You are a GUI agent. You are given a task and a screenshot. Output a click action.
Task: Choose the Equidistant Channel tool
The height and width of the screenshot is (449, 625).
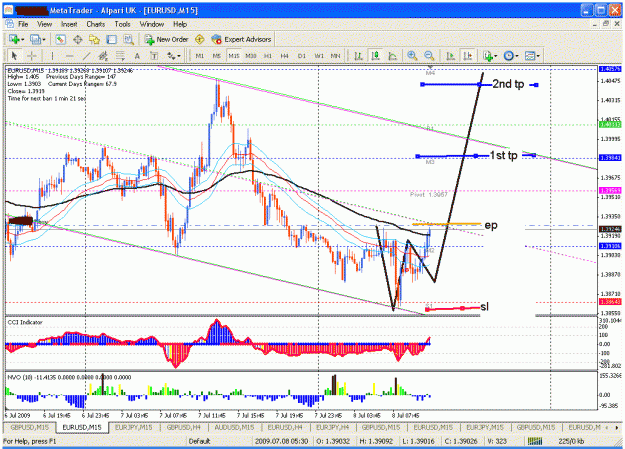[103, 56]
